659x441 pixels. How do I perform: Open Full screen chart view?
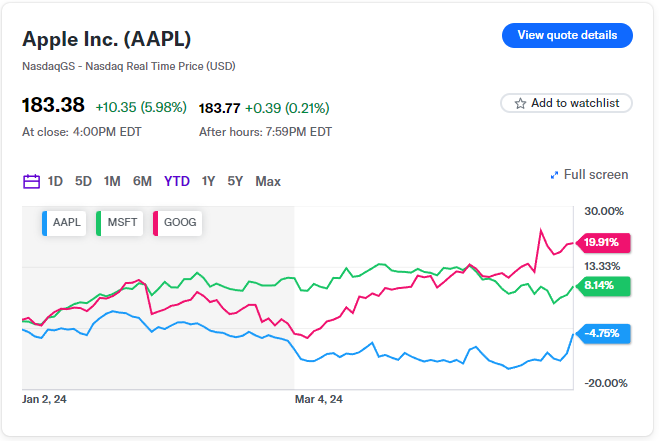[x=589, y=174]
